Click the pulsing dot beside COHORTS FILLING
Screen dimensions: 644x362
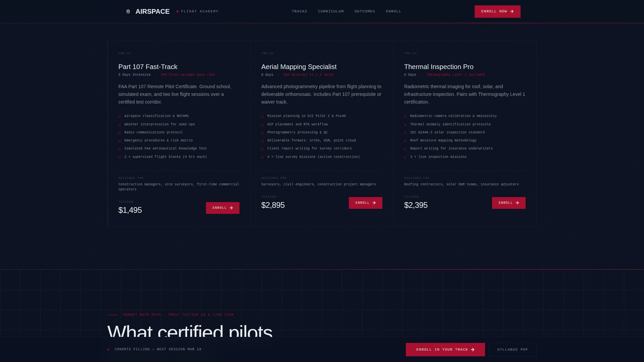pyautogui.click(x=108, y=349)
